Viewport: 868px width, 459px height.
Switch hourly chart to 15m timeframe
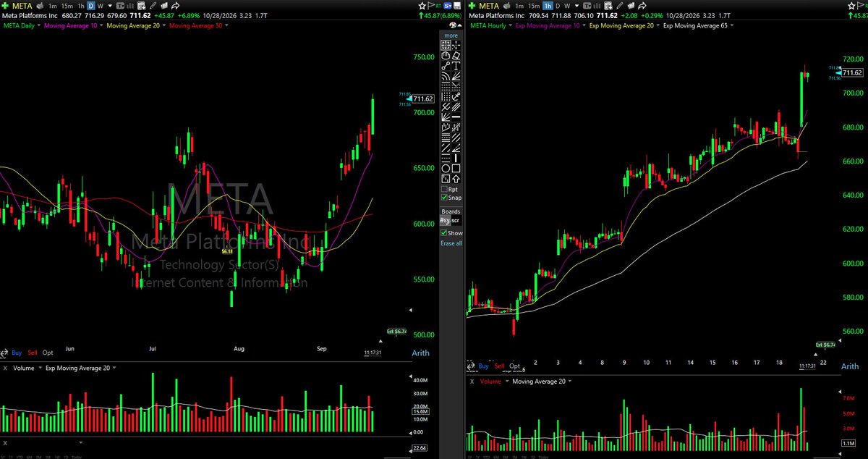click(x=534, y=6)
